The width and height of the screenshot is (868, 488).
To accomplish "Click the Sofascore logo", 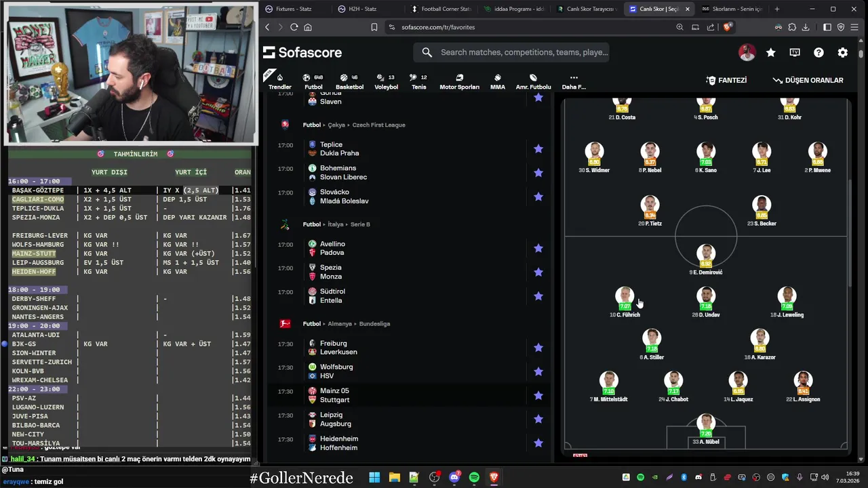I will 302,52.
